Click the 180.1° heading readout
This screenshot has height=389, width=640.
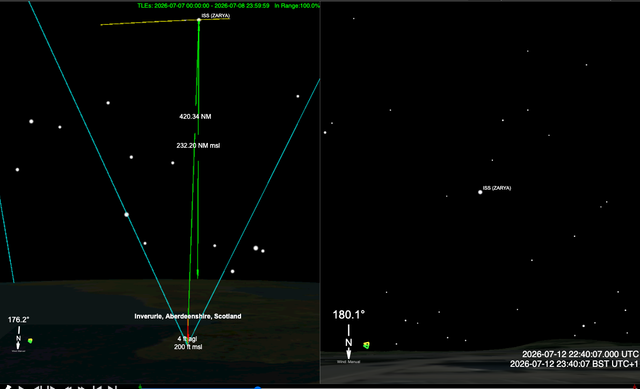coord(349,315)
